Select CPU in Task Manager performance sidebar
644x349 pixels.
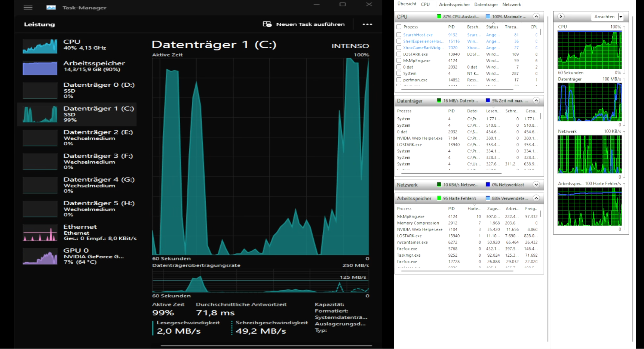coord(77,45)
